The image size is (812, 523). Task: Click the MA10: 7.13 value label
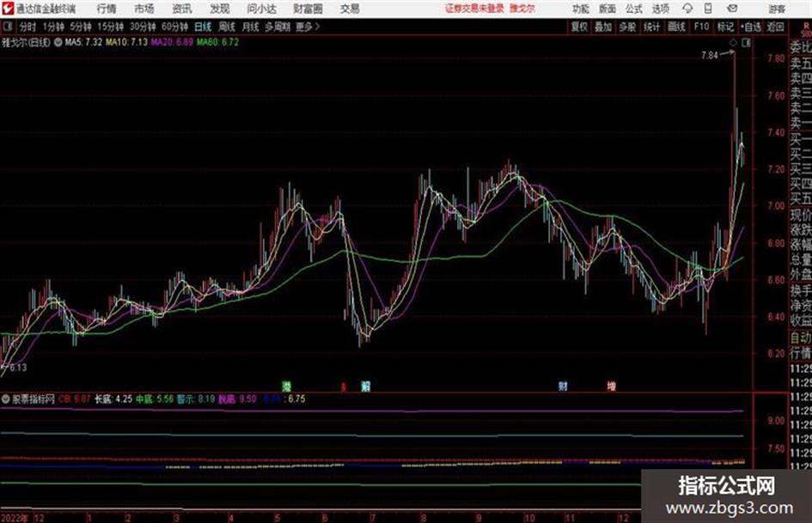126,42
